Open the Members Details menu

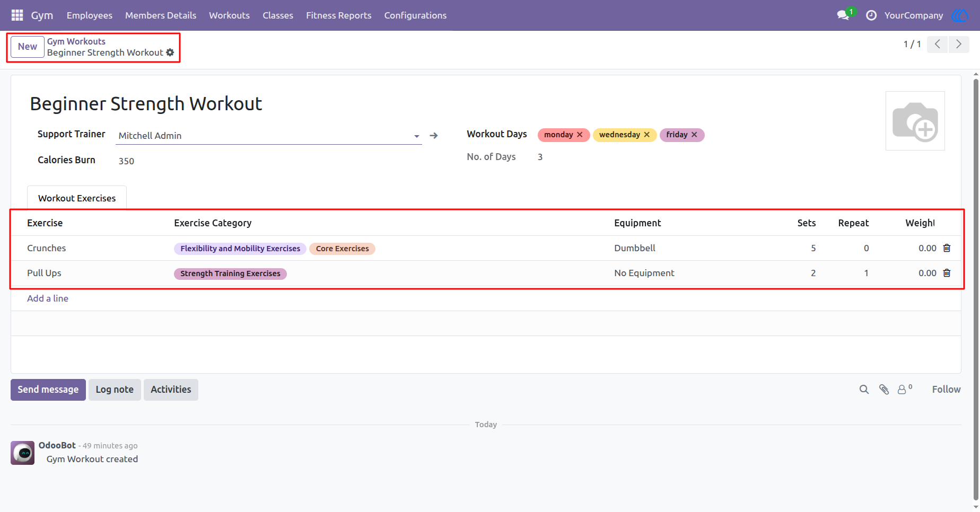tap(161, 15)
